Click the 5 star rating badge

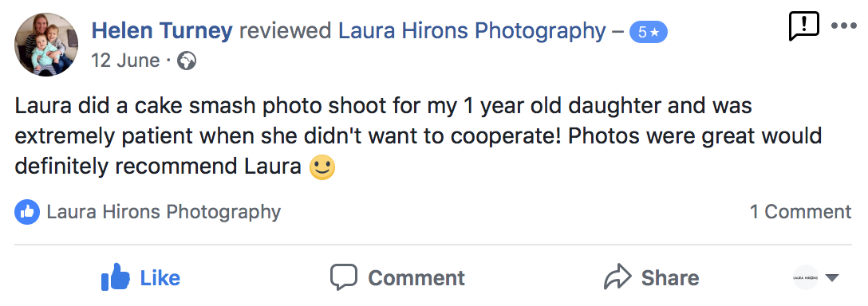(649, 32)
